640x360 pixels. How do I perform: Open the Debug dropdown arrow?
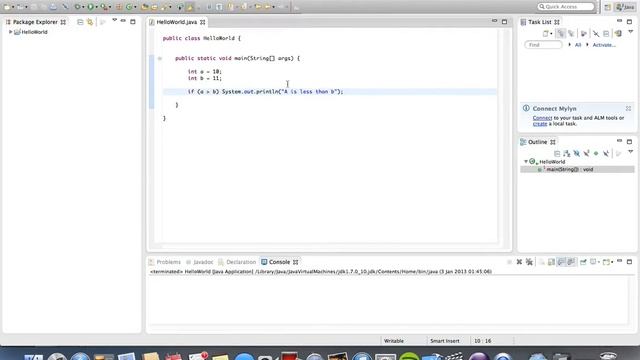coord(83,7)
